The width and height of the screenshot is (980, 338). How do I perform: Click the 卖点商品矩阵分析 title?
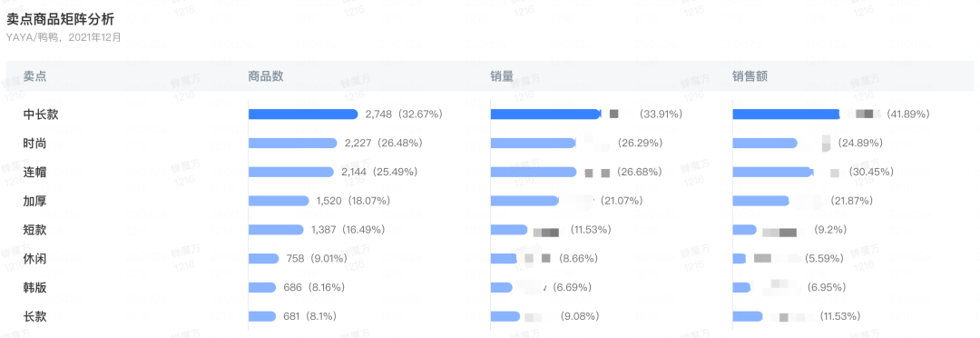pos(60,19)
